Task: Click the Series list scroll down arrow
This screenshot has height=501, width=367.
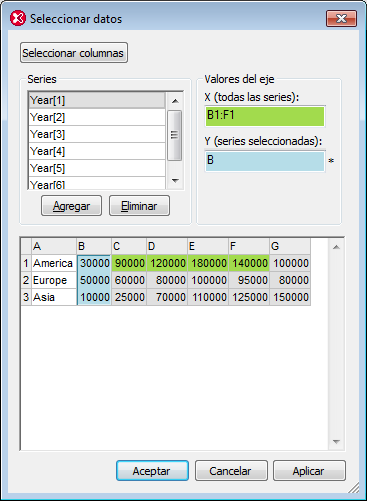Action: tap(175, 181)
